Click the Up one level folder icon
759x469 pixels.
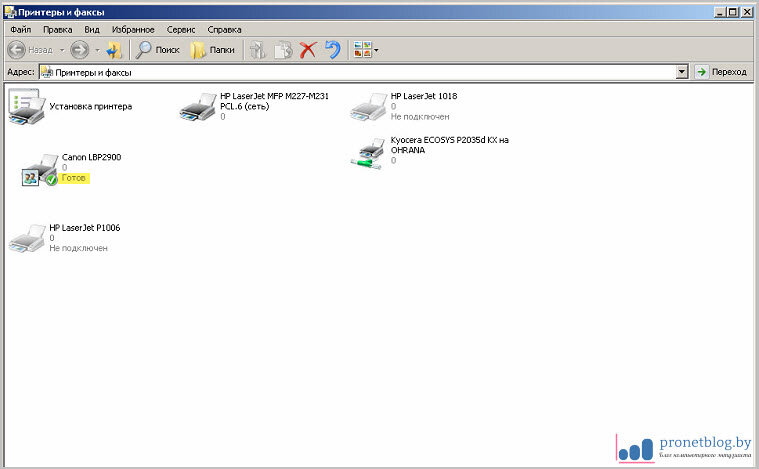point(114,50)
